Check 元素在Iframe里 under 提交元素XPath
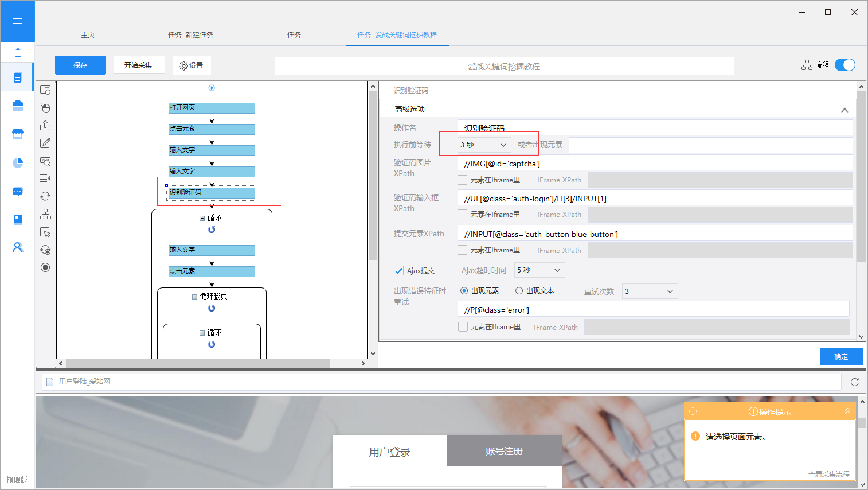The width and height of the screenshot is (868, 490). (463, 250)
